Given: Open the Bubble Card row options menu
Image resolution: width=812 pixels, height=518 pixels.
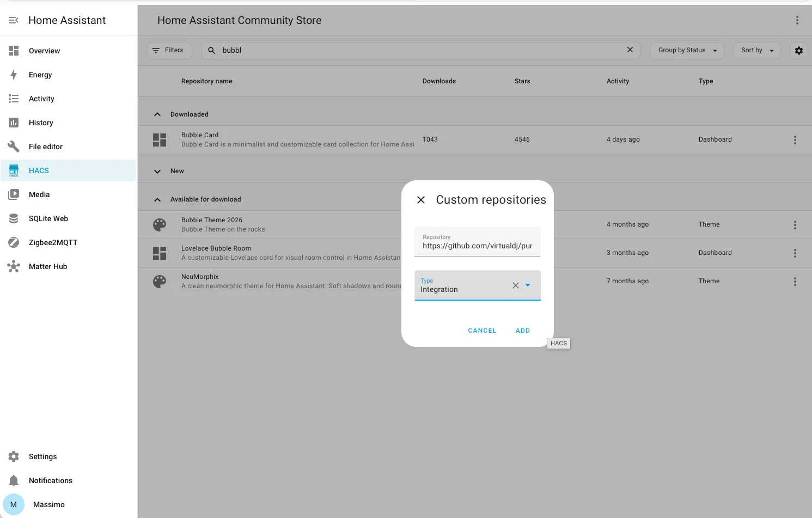Looking at the screenshot, I should click(795, 140).
